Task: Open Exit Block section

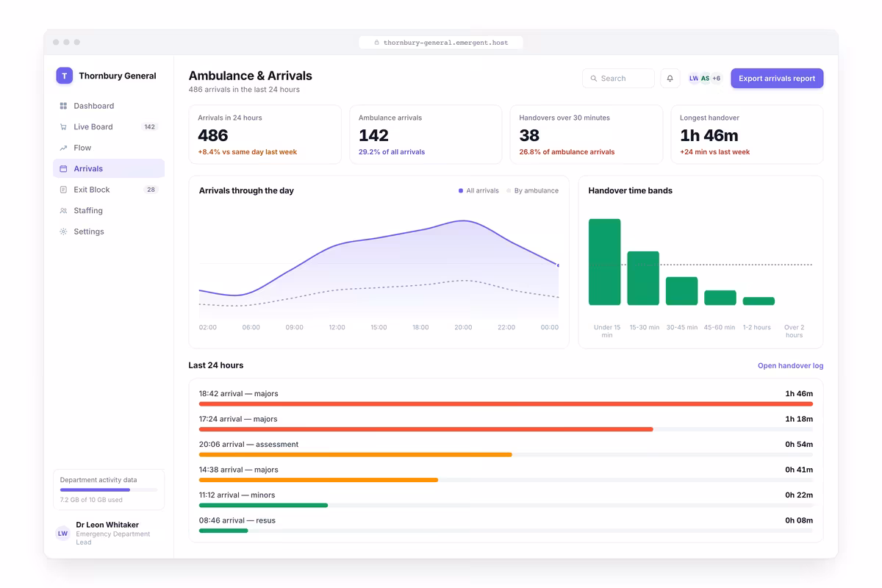Action: pyautogui.click(x=109, y=190)
